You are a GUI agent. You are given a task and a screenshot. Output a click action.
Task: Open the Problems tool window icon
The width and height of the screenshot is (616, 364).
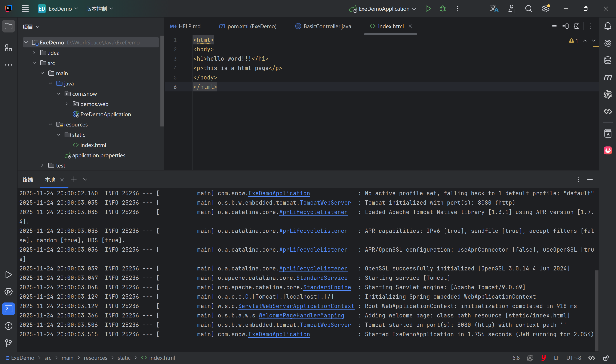tap(8, 326)
